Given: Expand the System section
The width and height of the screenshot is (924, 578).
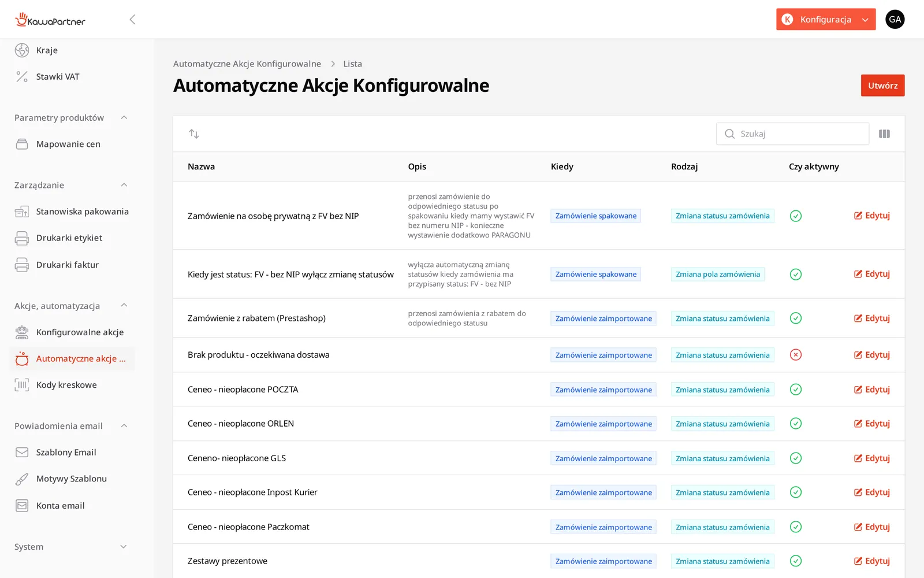Looking at the screenshot, I should click(x=124, y=547).
